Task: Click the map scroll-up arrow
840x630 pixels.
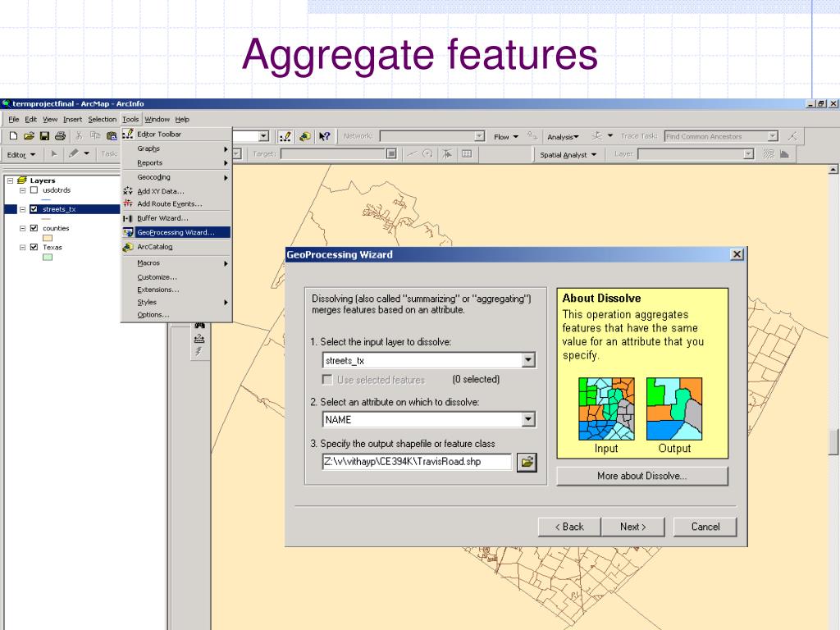Action: [x=833, y=169]
